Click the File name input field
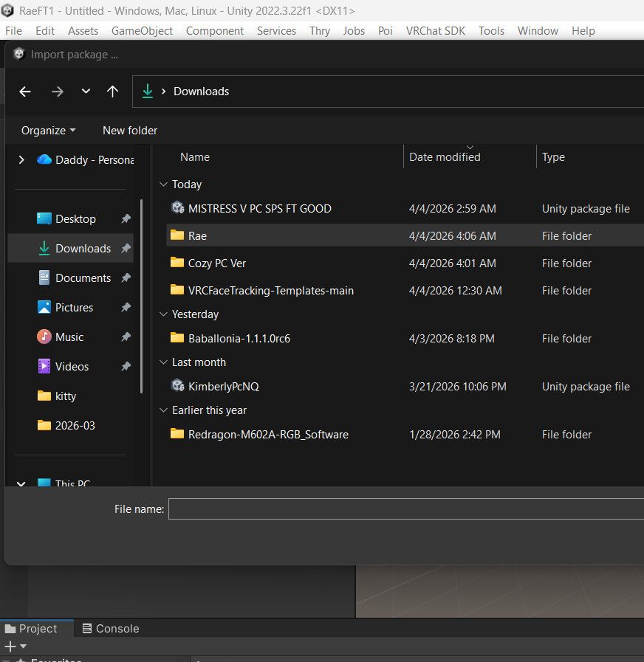The width and height of the screenshot is (644, 662). tap(406, 508)
